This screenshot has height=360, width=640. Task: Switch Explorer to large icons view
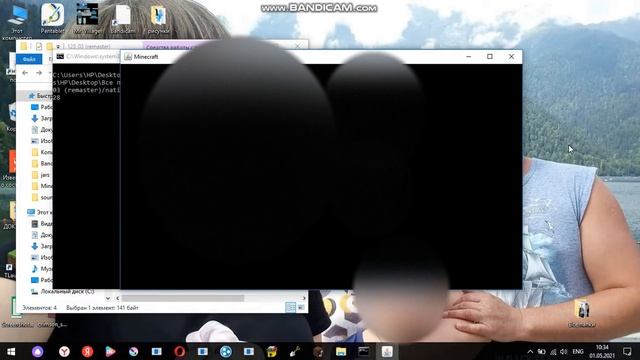pyautogui.click(x=301, y=307)
